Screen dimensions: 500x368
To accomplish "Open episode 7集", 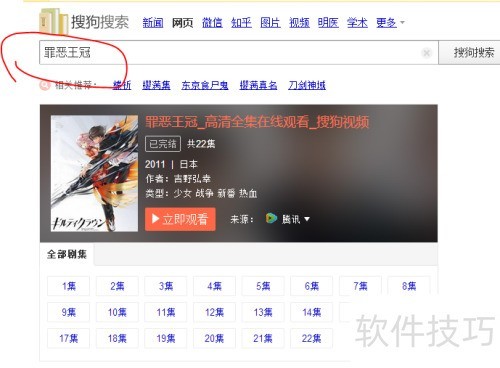I will tap(360, 286).
